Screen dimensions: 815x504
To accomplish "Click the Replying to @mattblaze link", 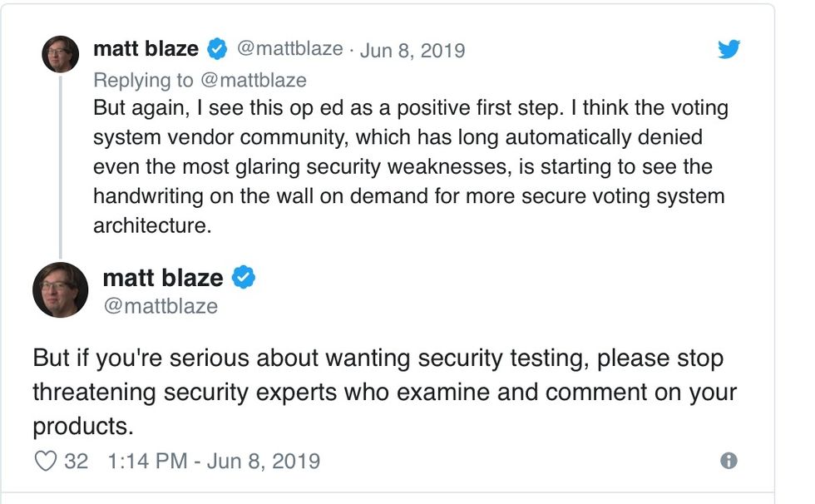I will (x=200, y=80).
